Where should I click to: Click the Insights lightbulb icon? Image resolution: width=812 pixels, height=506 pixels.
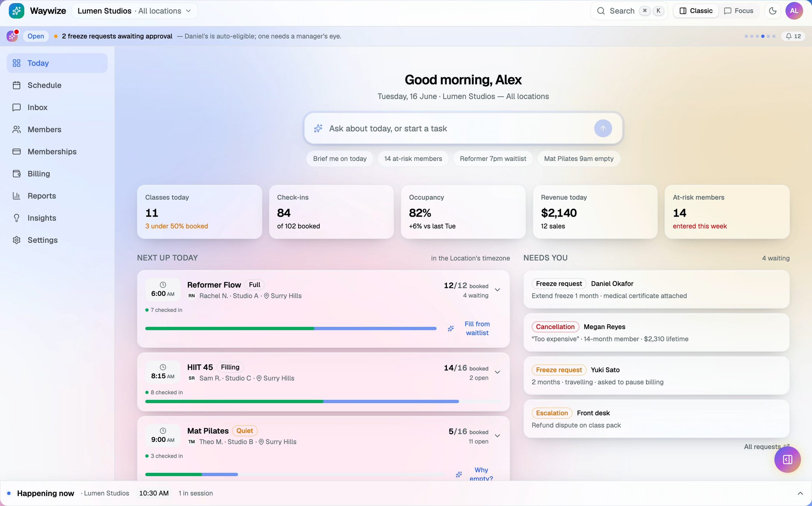[16, 218]
